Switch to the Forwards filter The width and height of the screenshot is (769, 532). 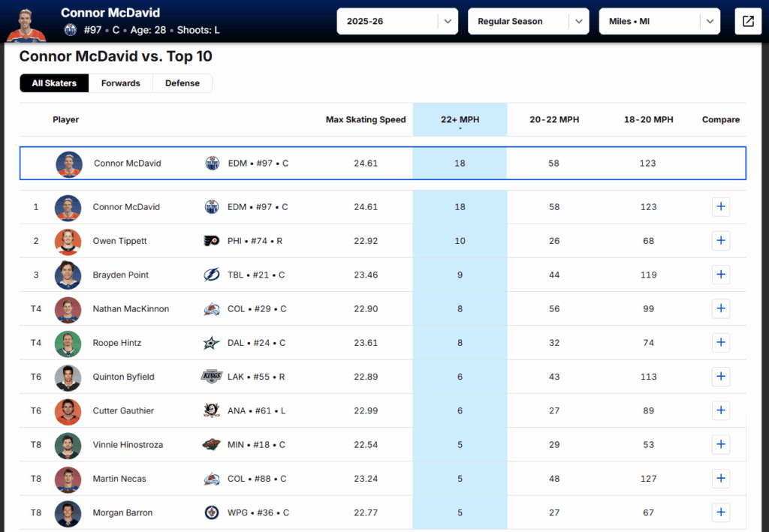120,83
